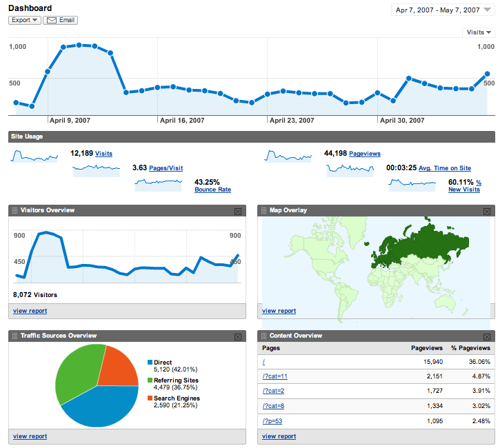Open the Avg. Time on Site link
The height and width of the screenshot is (448, 498).
click(x=445, y=168)
